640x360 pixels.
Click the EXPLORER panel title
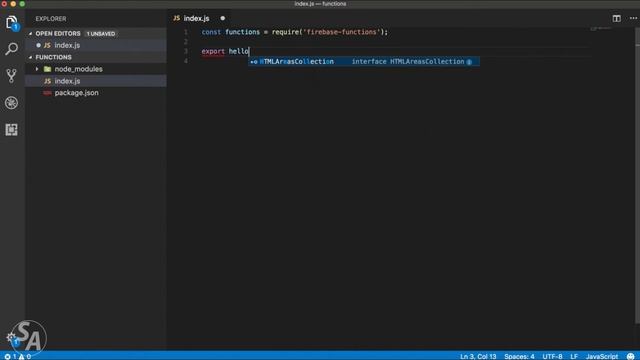pyautogui.click(x=51, y=19)
